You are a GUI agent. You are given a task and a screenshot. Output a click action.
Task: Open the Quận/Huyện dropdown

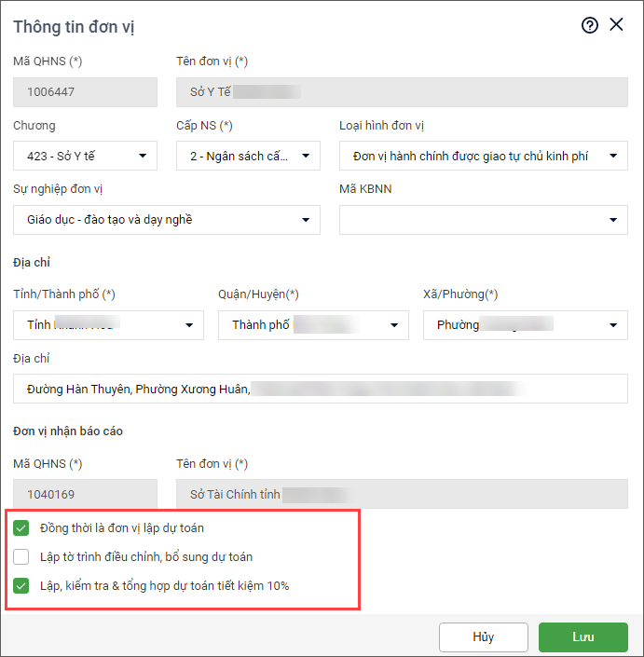[x=313, y=325]
